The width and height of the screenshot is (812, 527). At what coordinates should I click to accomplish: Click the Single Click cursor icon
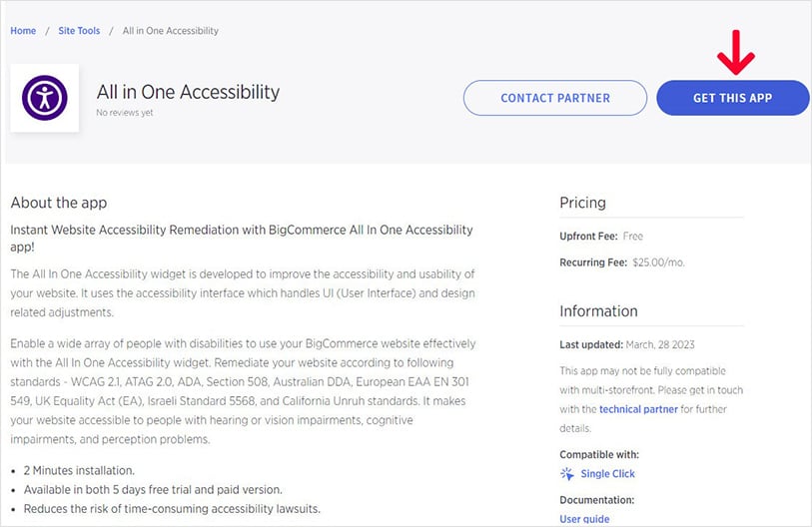coord(567,474)
